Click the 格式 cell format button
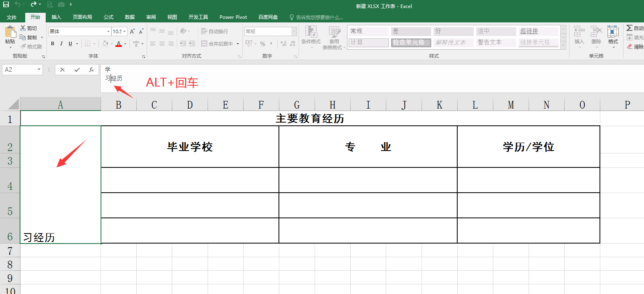This screenshot has width=644, height=294. click(x=613, y=37)
